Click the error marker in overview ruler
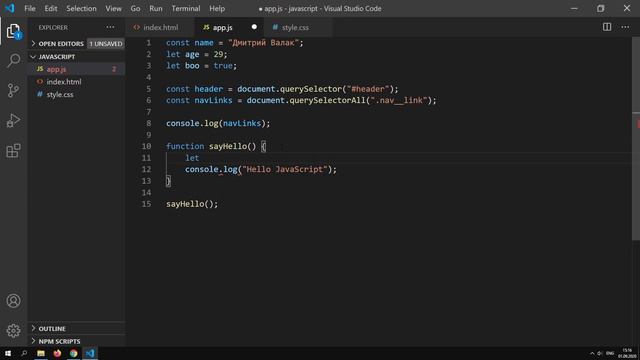The height and width of the screenshot is (360, 640). (x=638, y=124)
